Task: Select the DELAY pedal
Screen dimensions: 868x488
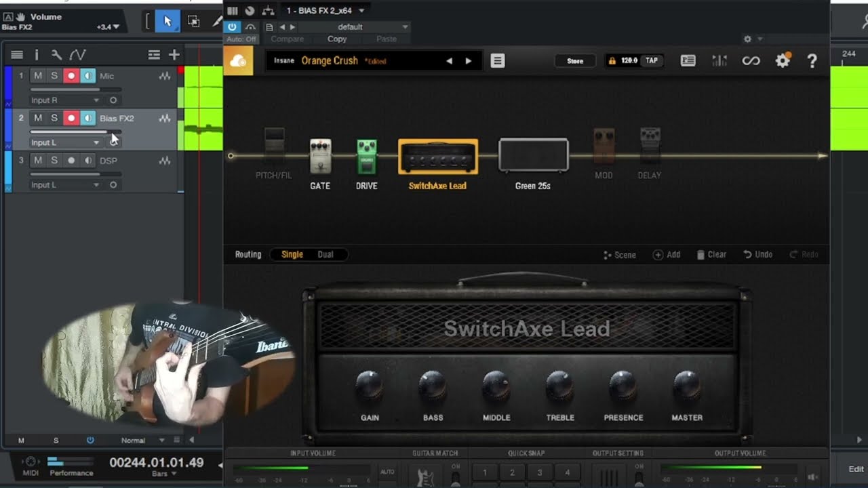Action: click(x=650, y=146)
